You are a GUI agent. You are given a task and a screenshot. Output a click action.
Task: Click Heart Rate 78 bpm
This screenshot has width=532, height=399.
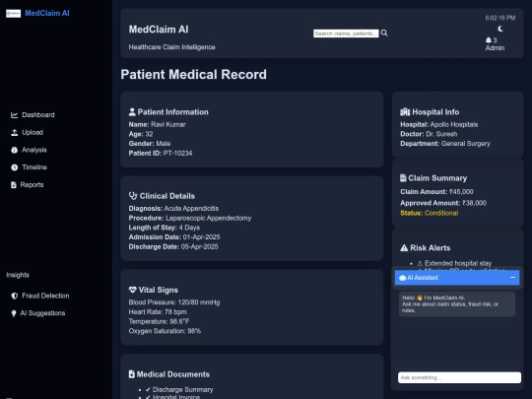point(158,311)
